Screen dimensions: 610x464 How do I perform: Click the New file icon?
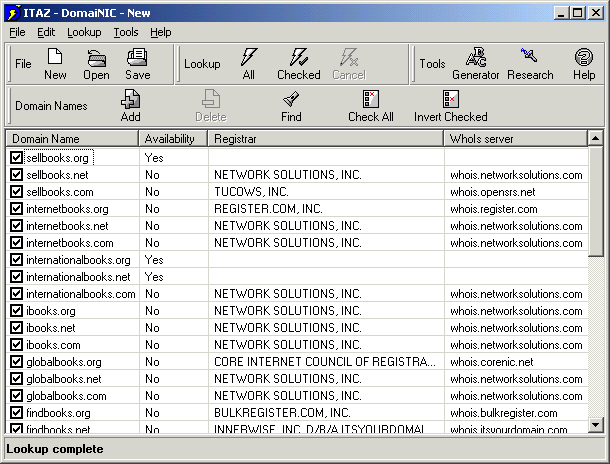click(55, 57)
